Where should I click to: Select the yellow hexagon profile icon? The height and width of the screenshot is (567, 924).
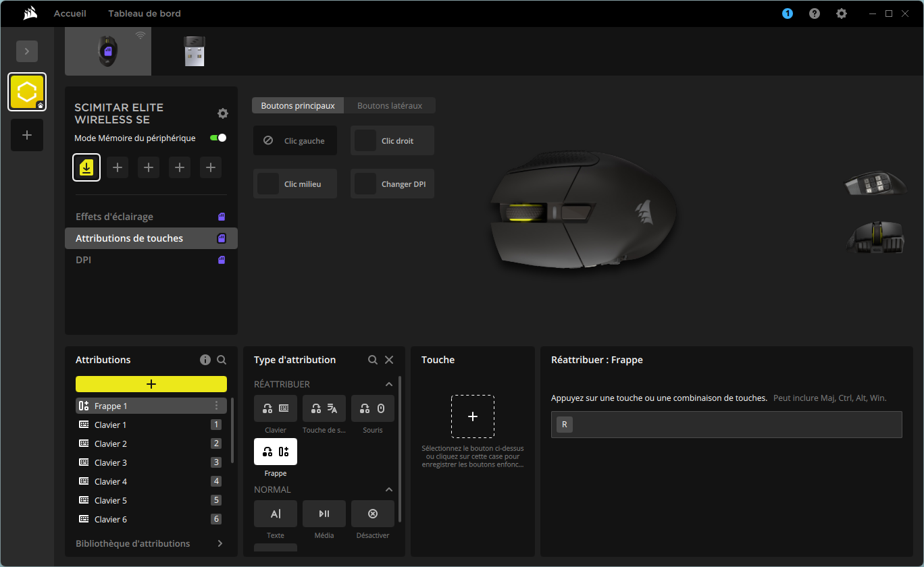pyautogui.click(x=27, y=92)
